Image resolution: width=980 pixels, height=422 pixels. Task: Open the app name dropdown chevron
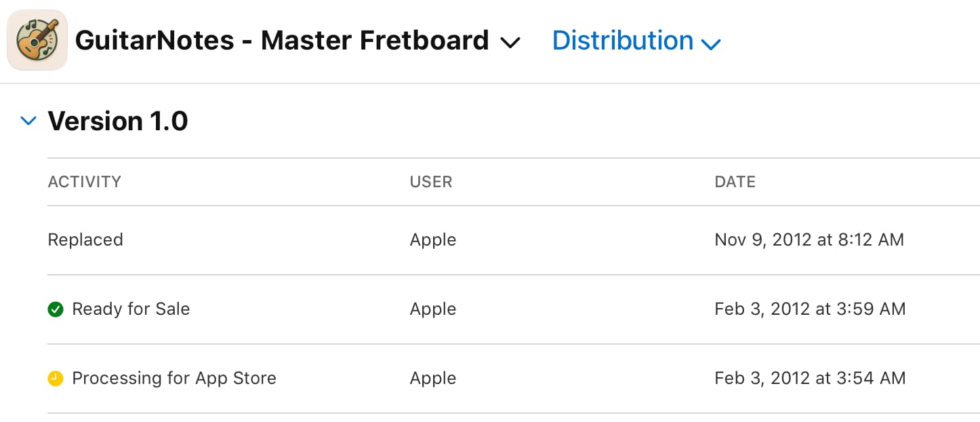tap(510, 43)
